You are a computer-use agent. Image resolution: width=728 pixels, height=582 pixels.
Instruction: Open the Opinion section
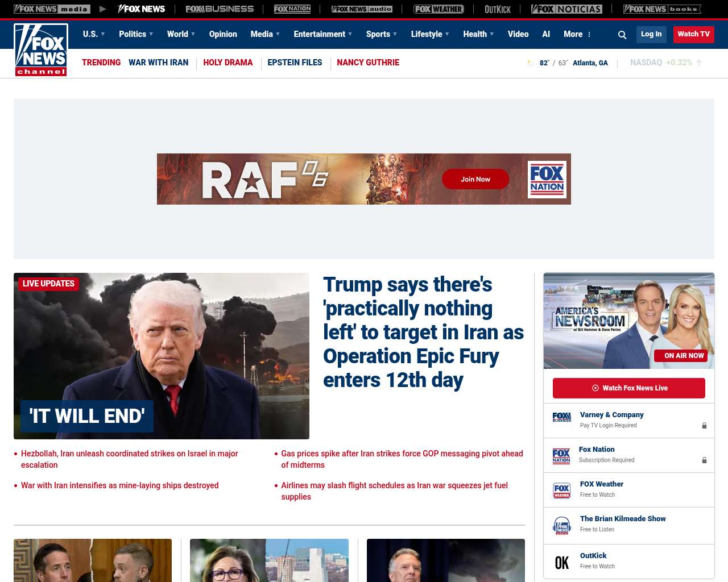point(223,34)
